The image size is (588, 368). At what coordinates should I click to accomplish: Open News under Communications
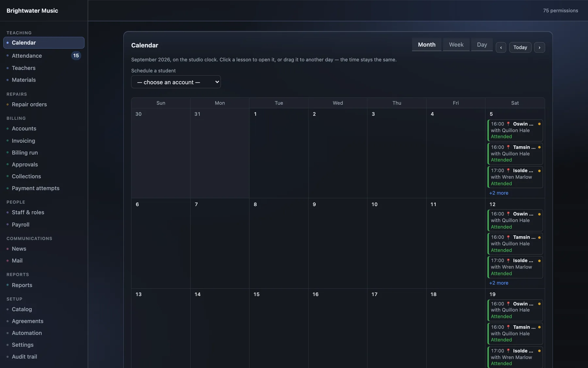point(44,249)
